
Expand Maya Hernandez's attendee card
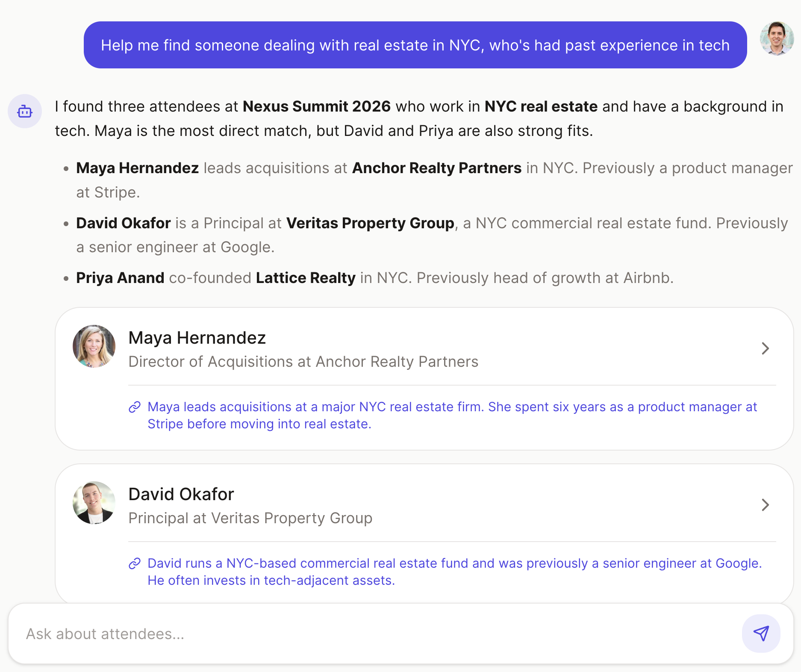(766, 349)
